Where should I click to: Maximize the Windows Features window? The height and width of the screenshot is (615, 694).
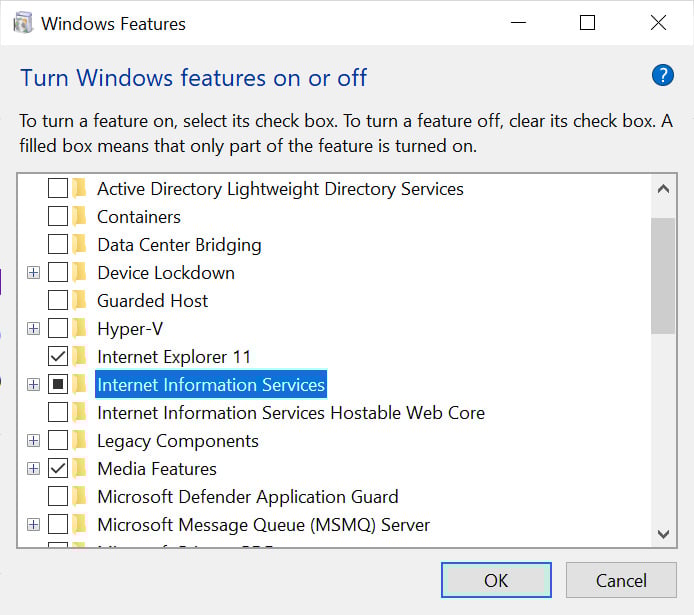pos(587,23)
